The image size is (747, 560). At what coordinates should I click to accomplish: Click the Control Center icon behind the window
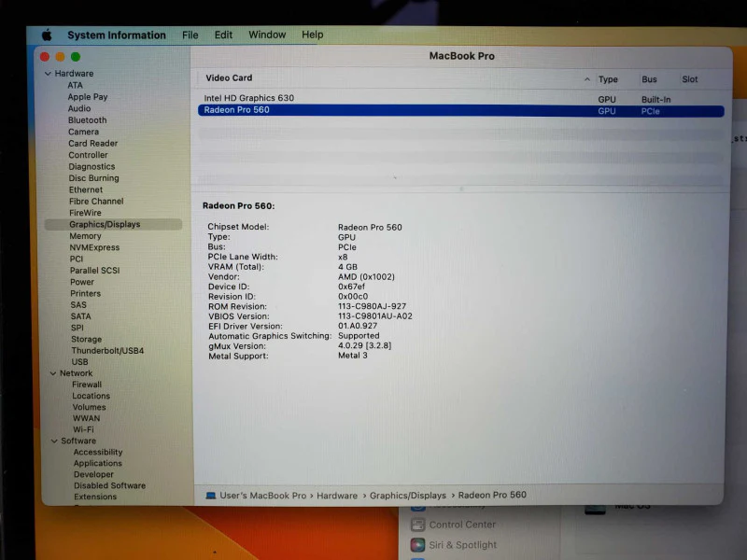point(417,525)
